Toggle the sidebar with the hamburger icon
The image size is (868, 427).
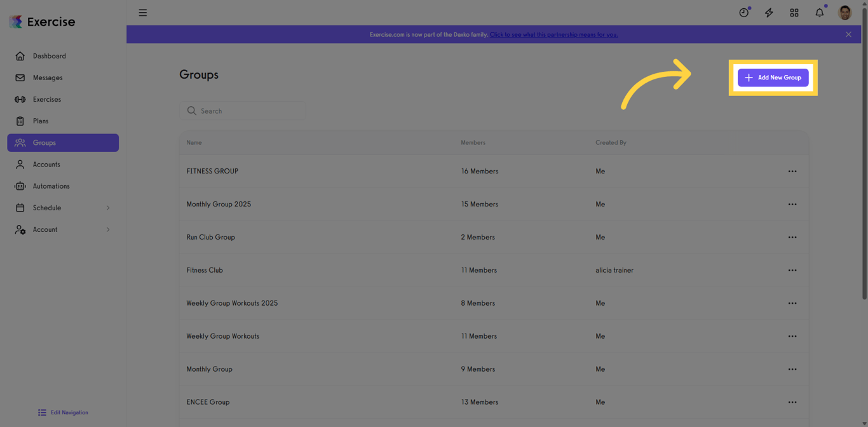[x=142, y=12]
